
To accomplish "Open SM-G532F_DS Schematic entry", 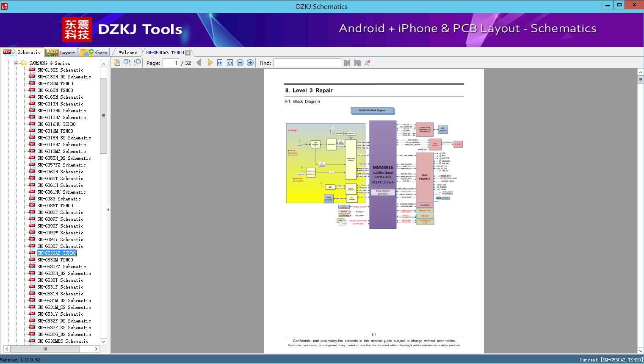I will coord(64,321).
